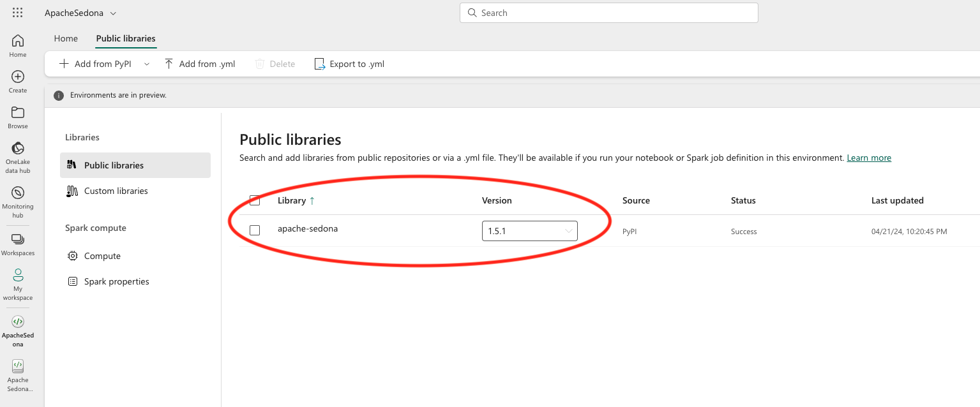Check the apache-sedona library row checkbox
980x407 pixels.
(255, 230)
